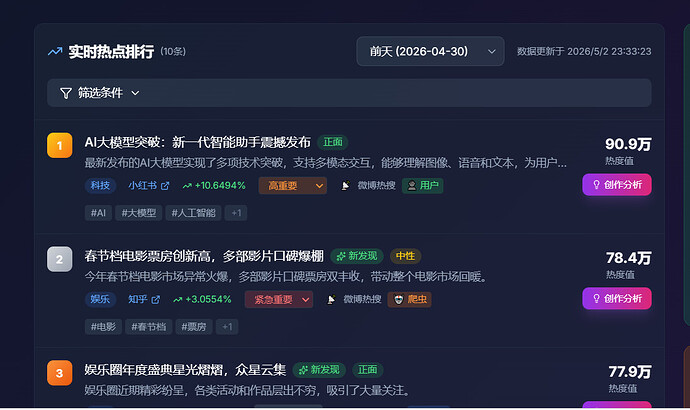Click the hashtag #AI
The width and height of the screenshot is (690, 410).
pos(98,213)
